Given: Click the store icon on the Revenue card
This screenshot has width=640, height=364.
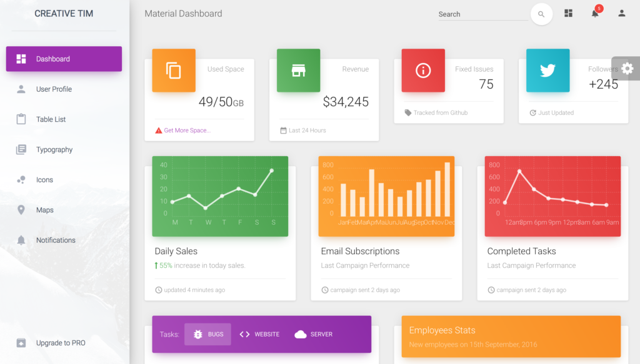Looking at the screenshot, I should 298,71.
